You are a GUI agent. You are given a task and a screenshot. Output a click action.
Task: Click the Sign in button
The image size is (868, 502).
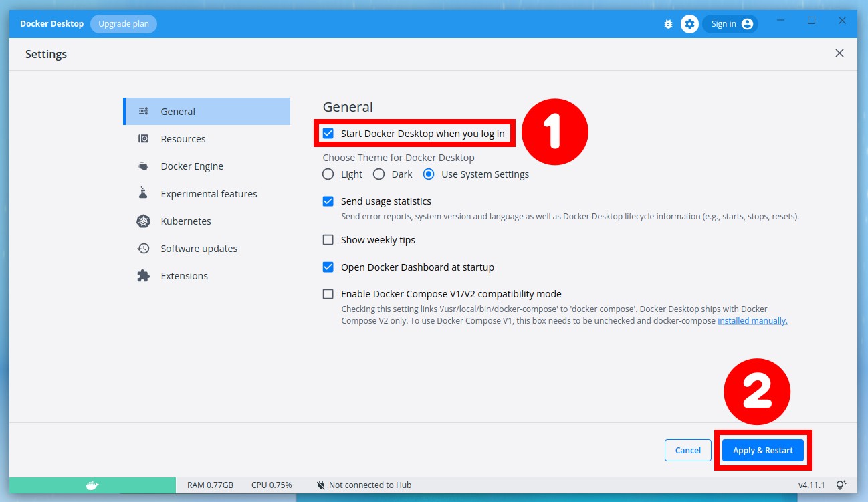tap(730, 24)
